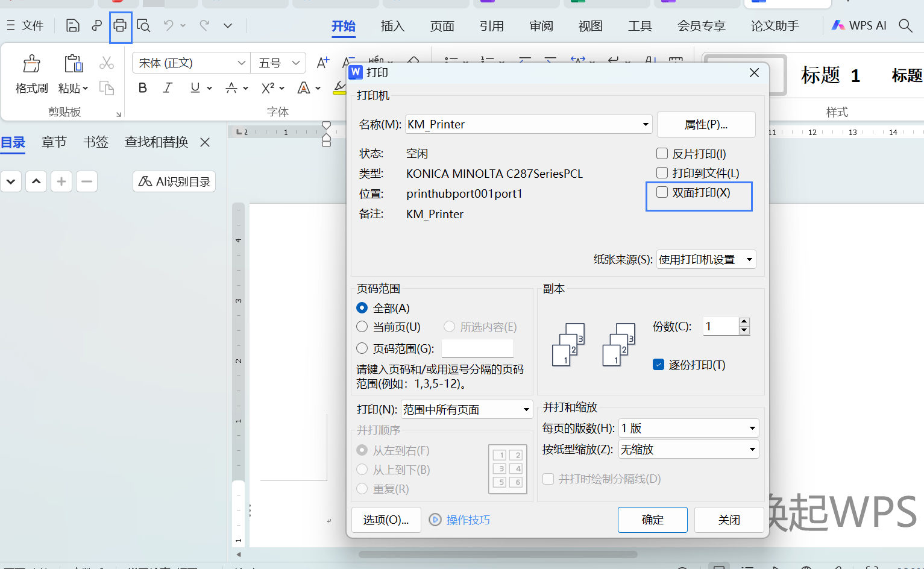The height and width of the screenshot is (569, 924).
Task: Click 确定 button in print dialog
Action: [x=652, y=520]
